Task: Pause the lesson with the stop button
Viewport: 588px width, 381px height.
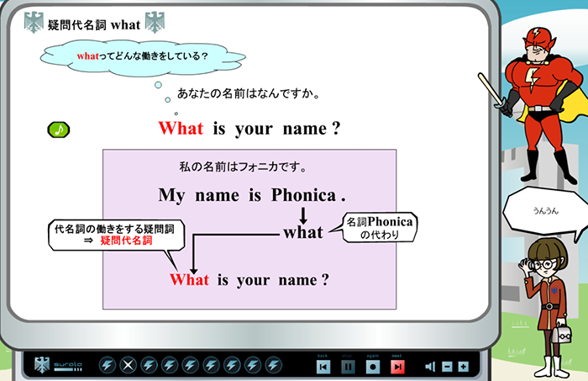Action: click(x=348, y=367)
